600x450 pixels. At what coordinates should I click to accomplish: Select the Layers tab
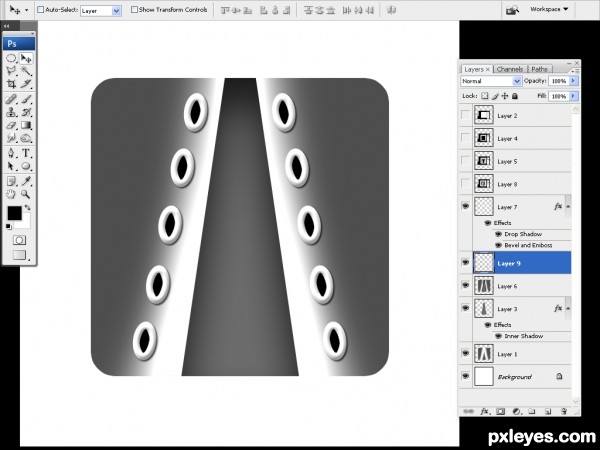pyautogui.click(x=474, y=69)
